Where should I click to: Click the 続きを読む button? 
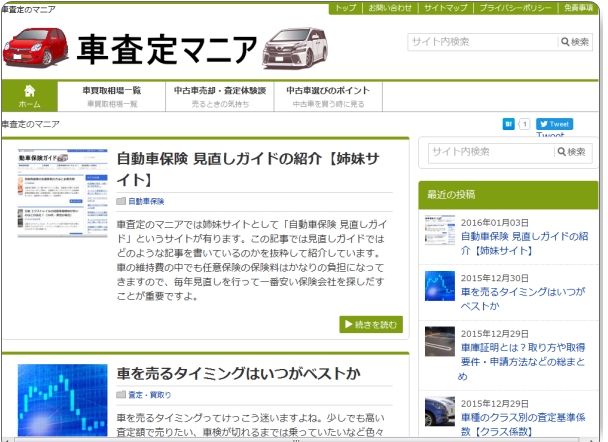(x=371, y=324)
